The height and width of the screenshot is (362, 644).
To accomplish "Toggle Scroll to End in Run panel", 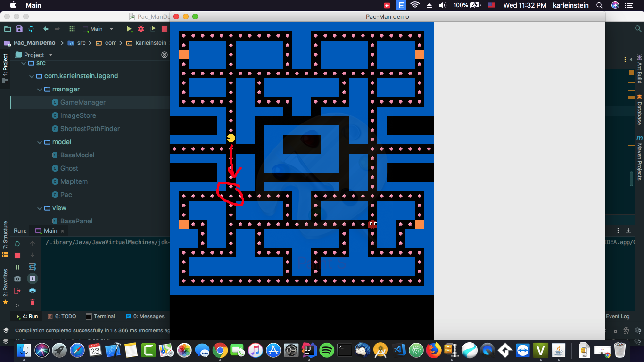I will pos(33,279).
